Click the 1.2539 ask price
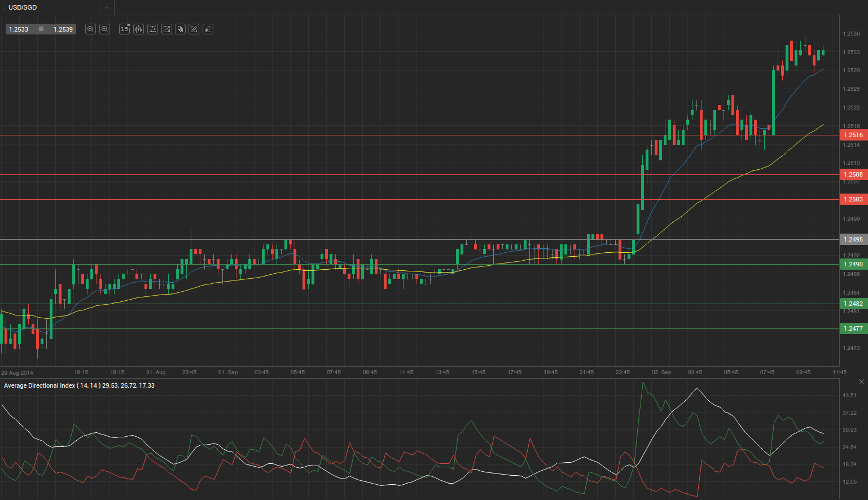Screen dimensions: 868x500 (x=63, y=29)
